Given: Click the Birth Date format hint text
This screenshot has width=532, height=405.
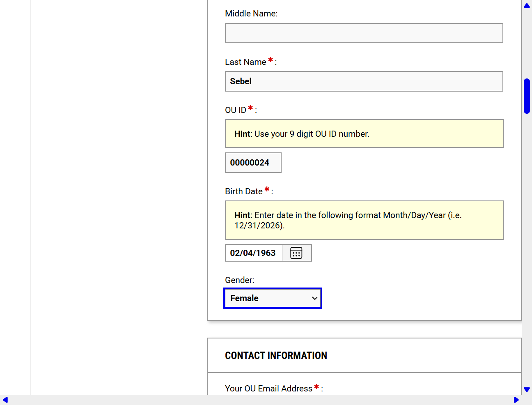Looking at the screenshot, I should 348,220.
